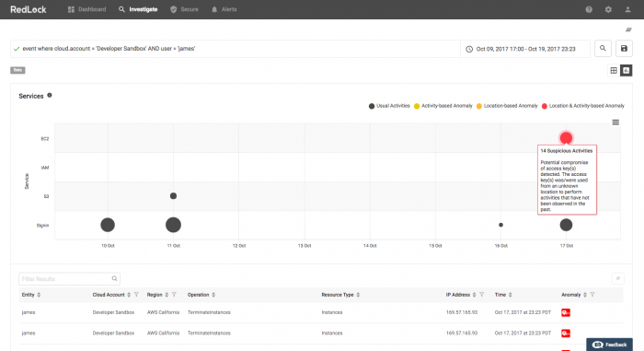
Task: Switch to table grid view
Action: point(614,70)
